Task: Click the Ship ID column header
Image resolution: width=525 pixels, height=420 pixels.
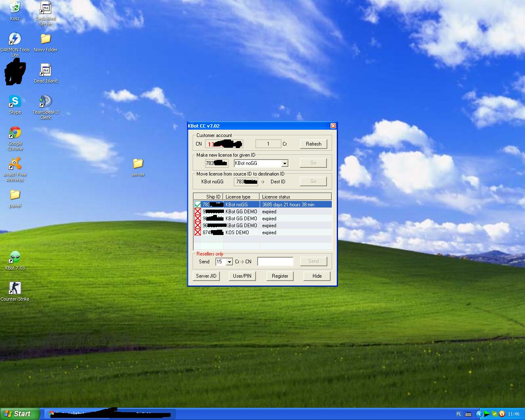Action: click(x=208, y=196)
